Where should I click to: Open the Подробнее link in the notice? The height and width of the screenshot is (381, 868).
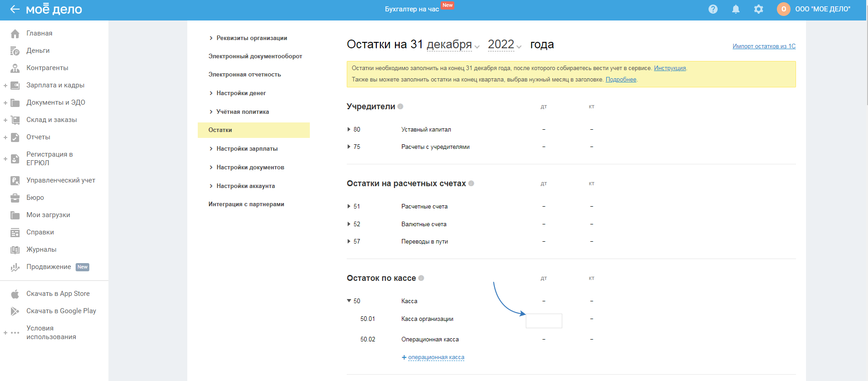tap(621, 80)
